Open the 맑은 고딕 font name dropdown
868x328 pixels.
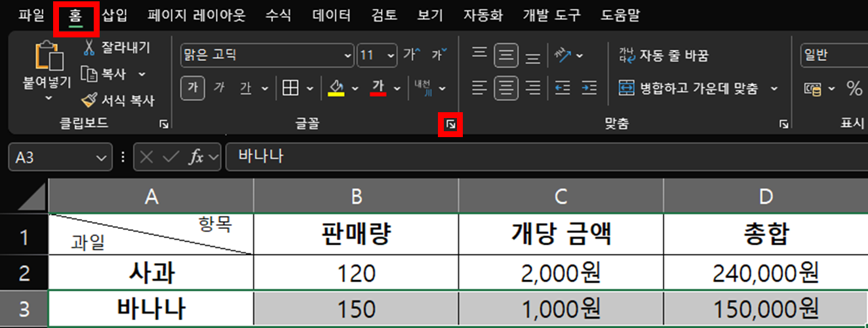pos(348,55)
